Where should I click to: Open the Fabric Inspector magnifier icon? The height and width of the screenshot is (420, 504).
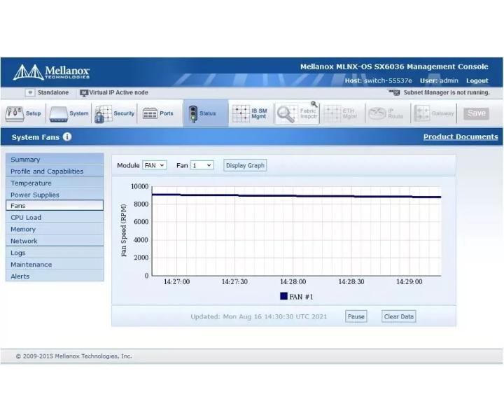pos(286,114)
